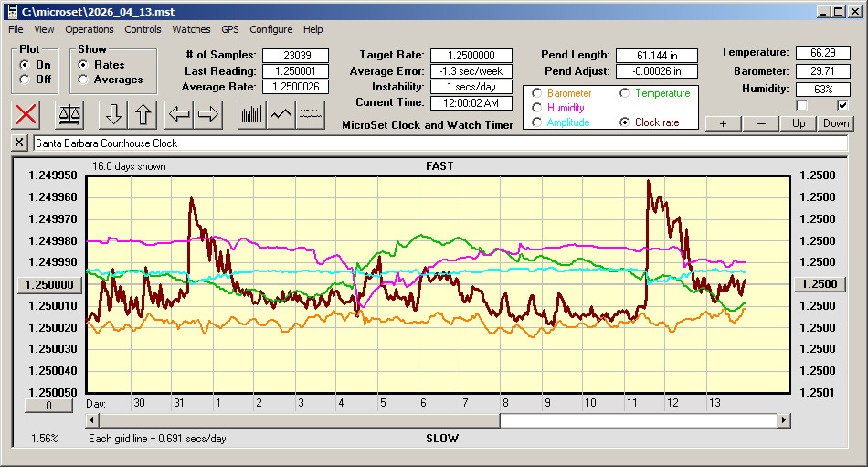Click the red X clear data icon
This screenshot has height=467, width=868.
click(26, 114)
